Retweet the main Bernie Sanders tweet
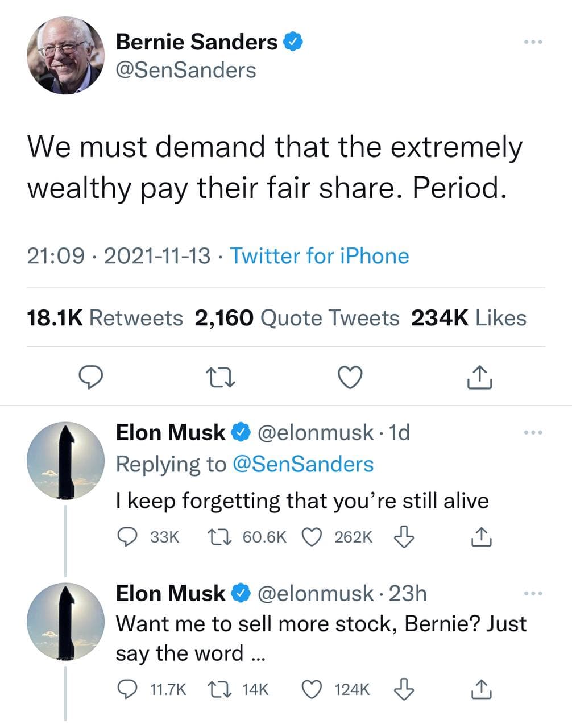Viewport: 572px width, 728px height. [x=220, y=377]
